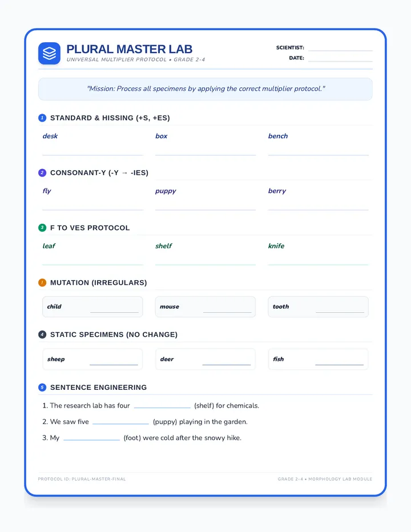Click the answer line under knife
This screenshot has height=532, width=411.
tap(318, 265)
